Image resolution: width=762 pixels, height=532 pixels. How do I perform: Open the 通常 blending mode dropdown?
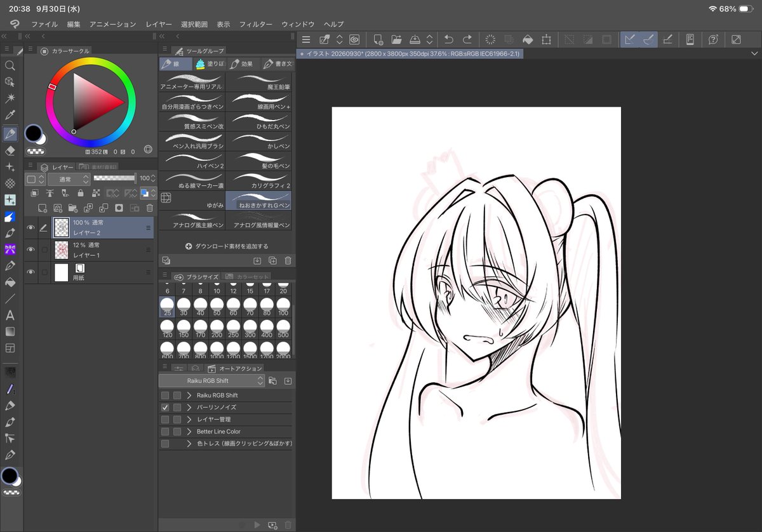point(68,179)
